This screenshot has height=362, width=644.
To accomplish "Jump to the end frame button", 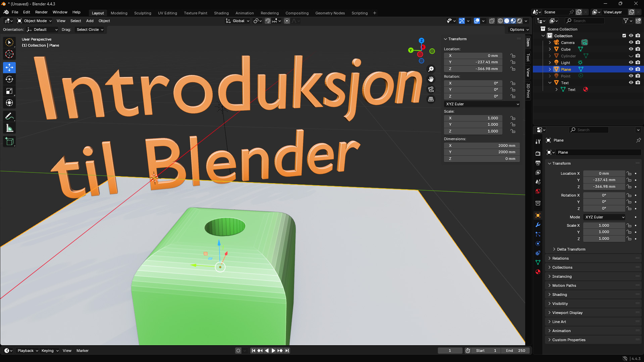I will click(x=287, y=351).
